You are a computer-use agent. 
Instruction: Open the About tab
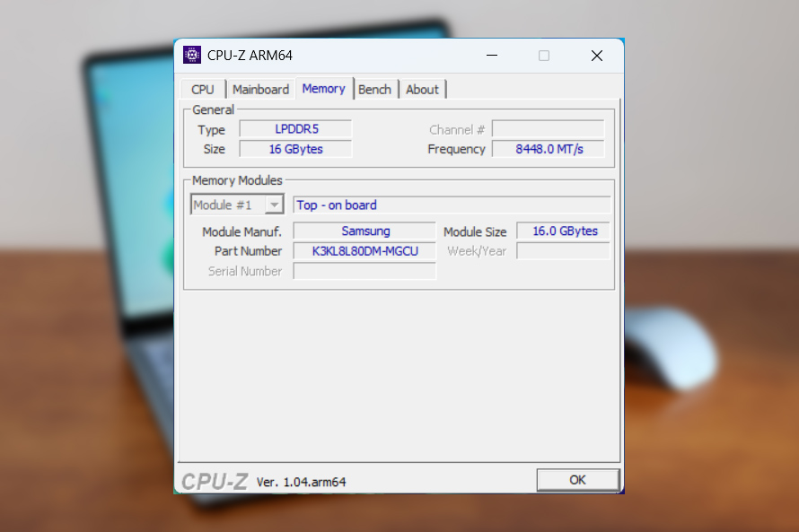pos(422,90)
